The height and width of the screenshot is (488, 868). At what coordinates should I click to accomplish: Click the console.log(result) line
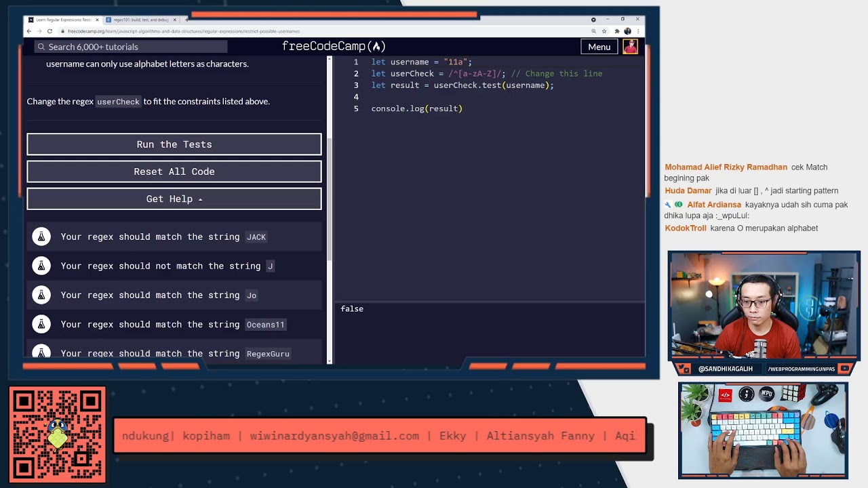pos(416,108)
